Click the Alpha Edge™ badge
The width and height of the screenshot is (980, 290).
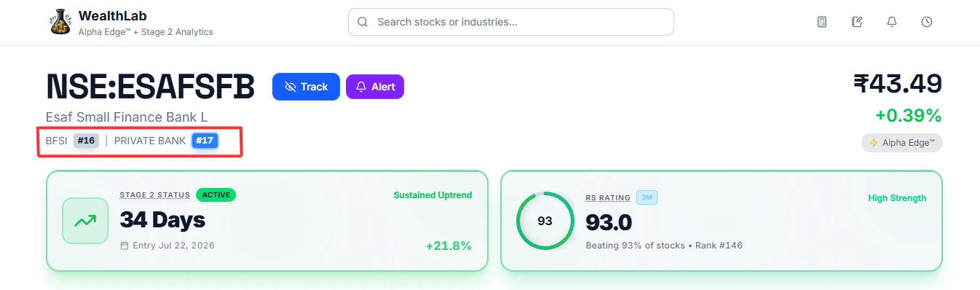point(901,143)
